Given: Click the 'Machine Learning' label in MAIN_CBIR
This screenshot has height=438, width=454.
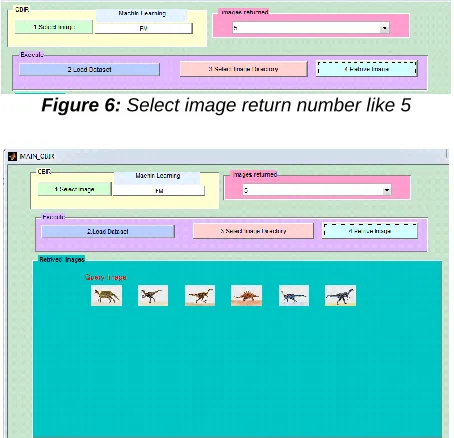Looking at the screenshot, I should (x=158, y=176).
